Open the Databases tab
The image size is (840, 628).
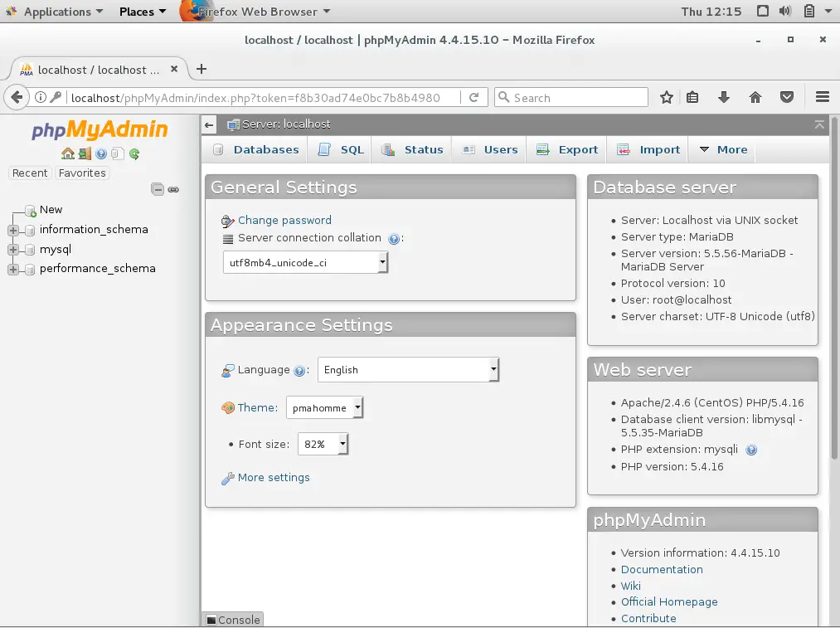[255, 150]
